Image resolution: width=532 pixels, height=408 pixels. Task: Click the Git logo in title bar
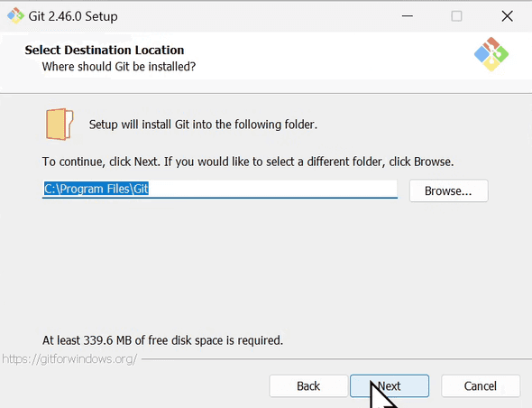[15, 16]
